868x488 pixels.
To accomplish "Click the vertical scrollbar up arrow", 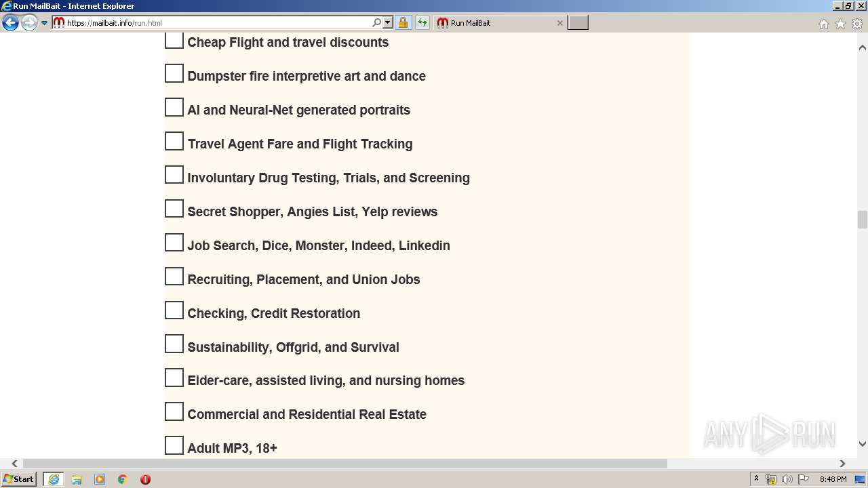I will point(863,47).
